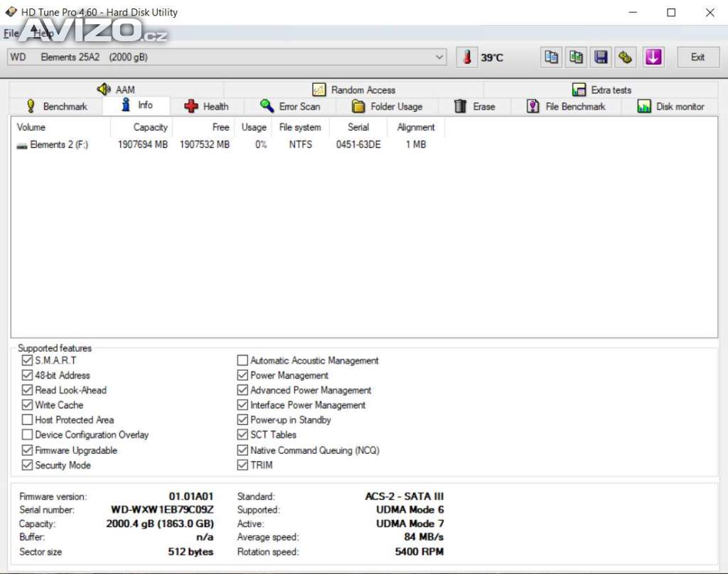Switch to the AAM tab
Screen dimensions: 728x574
coord(116,90)
